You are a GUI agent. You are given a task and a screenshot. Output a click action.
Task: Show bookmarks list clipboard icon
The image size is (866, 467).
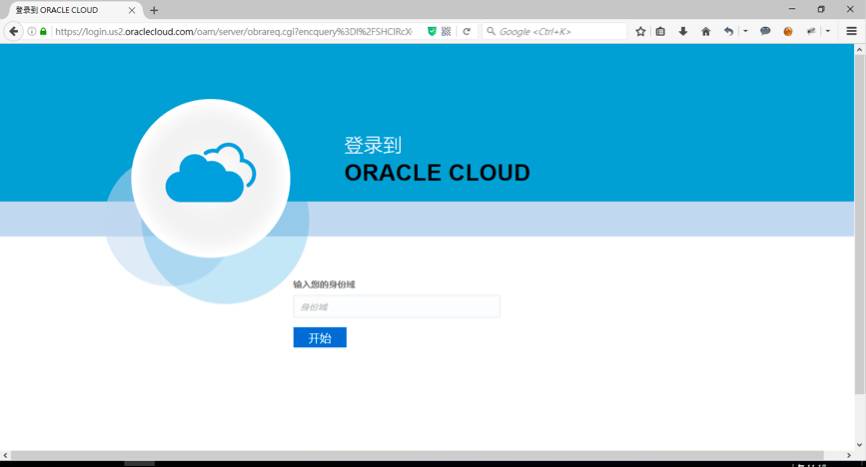[661, 31]
